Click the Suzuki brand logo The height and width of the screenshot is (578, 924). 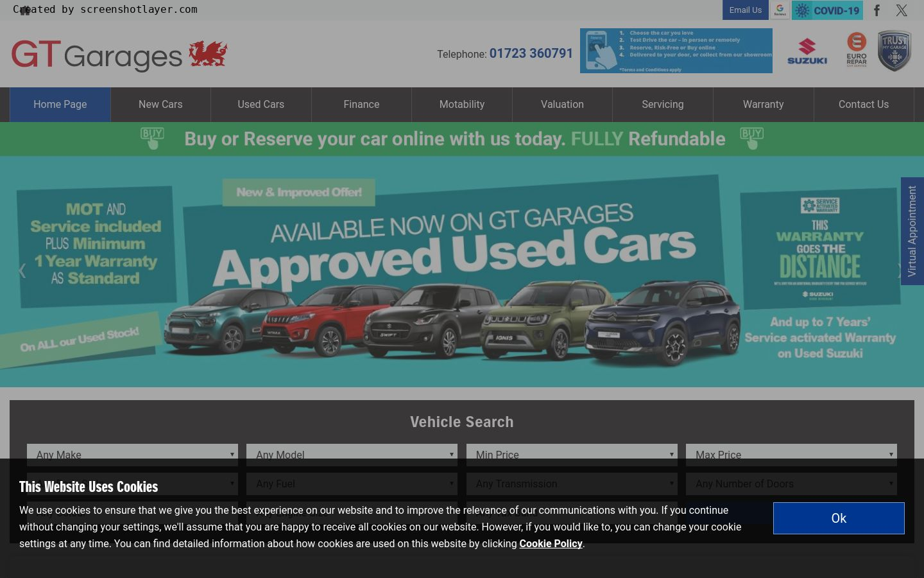pos(807,51)
